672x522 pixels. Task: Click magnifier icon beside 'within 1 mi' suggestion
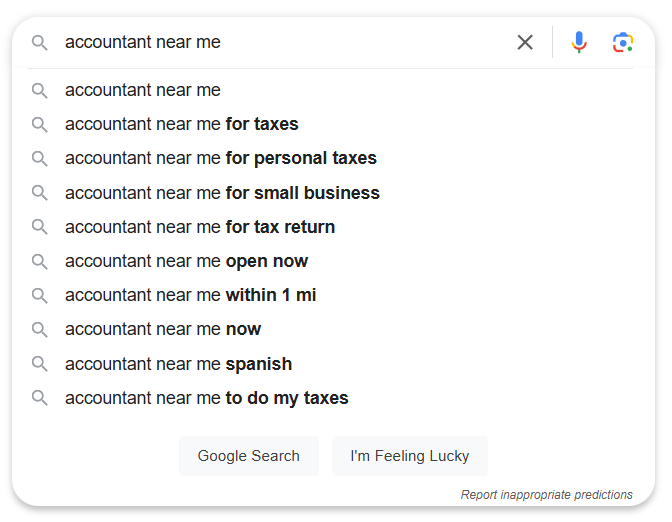coord(39,295)
